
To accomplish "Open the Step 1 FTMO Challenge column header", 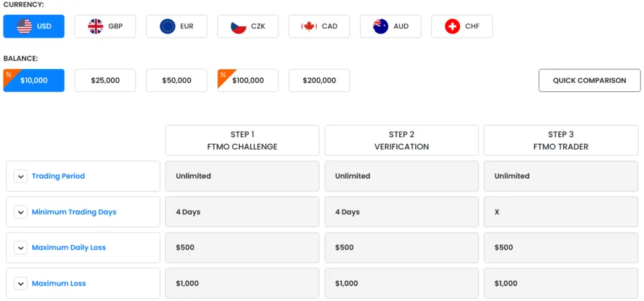I will point(242,140).
